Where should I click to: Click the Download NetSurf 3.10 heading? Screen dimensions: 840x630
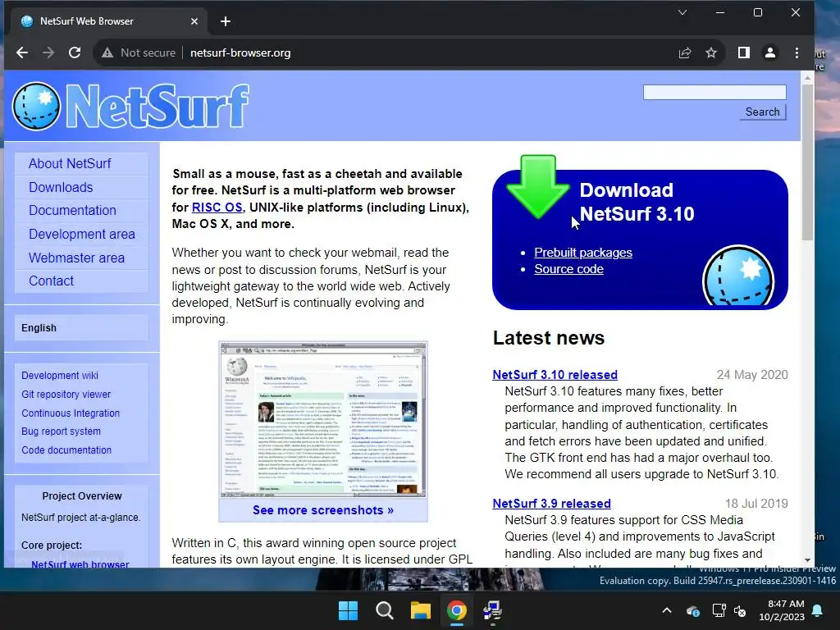tap(637, 202)
